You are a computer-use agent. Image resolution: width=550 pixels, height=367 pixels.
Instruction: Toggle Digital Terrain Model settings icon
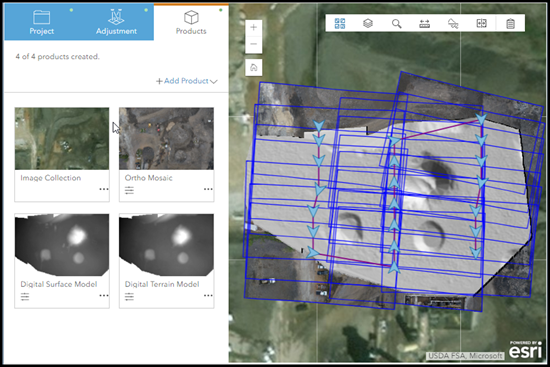coord(129,296)
